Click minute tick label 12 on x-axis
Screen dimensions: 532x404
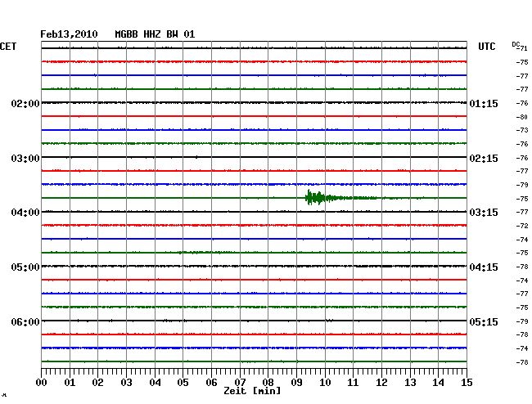tap(381, 382)
